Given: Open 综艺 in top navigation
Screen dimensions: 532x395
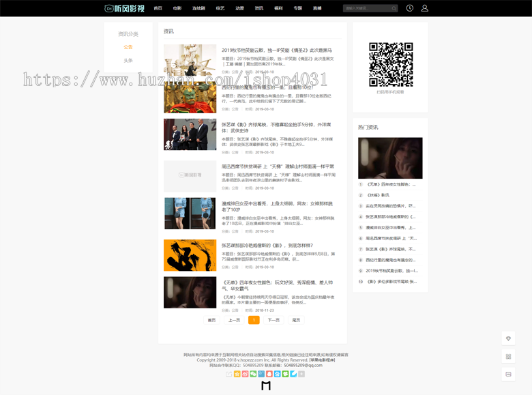Looking at the screenshot, I should [220, 8].
